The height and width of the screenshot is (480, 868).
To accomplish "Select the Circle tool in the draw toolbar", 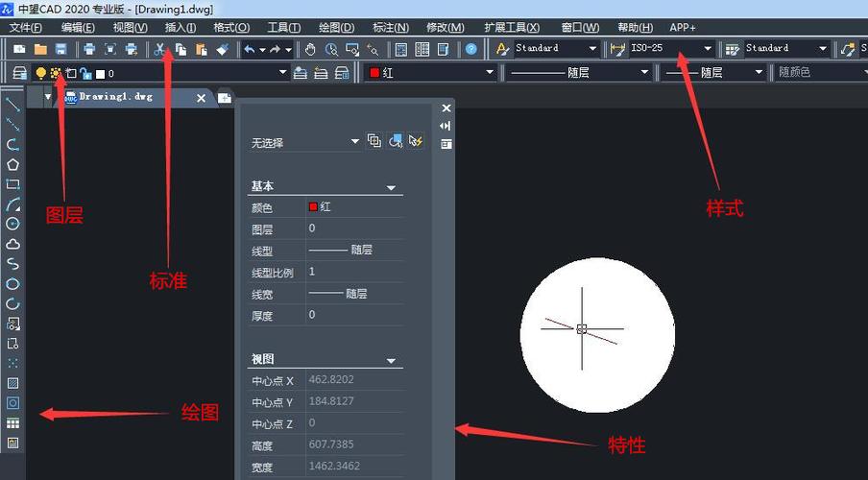I will (12, 224).
